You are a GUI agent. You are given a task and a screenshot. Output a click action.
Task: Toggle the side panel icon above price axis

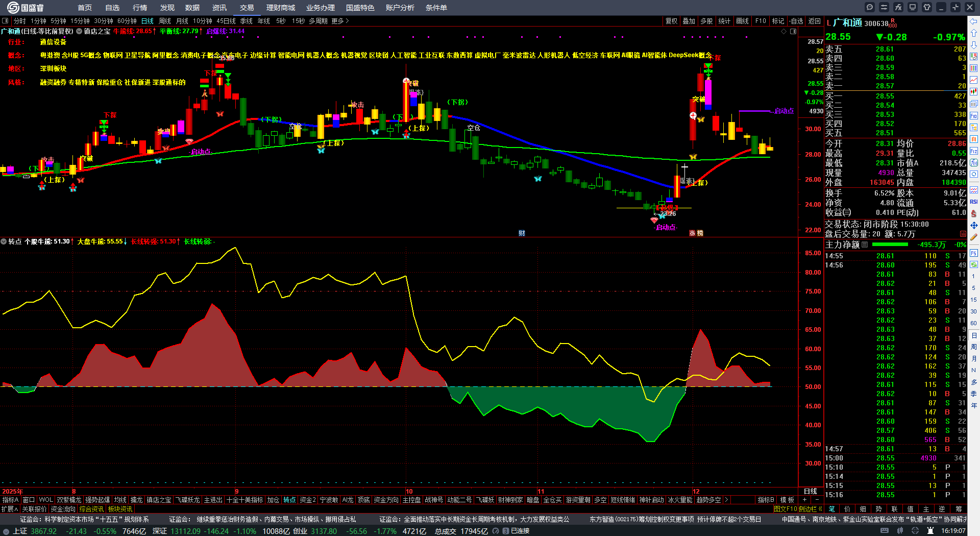point(793,31)
